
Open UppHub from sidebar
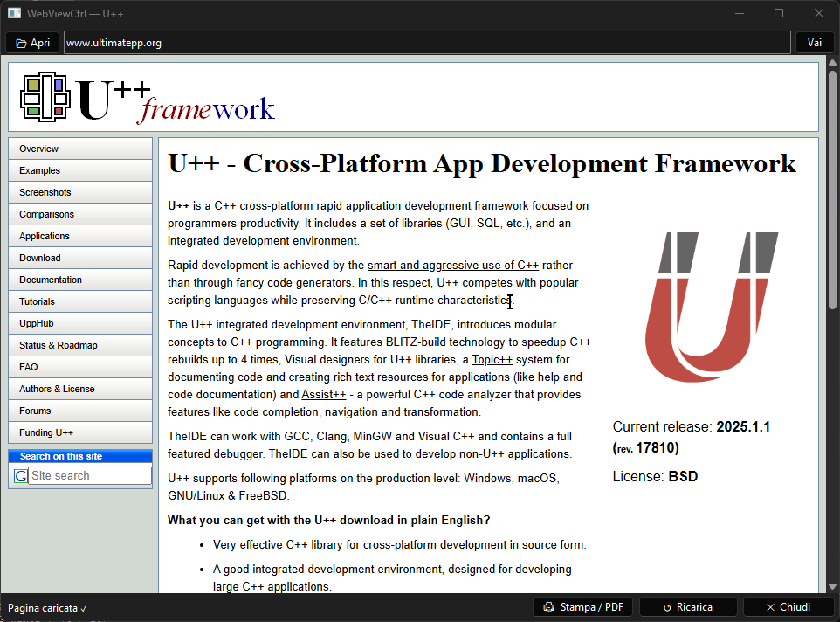pyautogui.click(x=80, y=323)
